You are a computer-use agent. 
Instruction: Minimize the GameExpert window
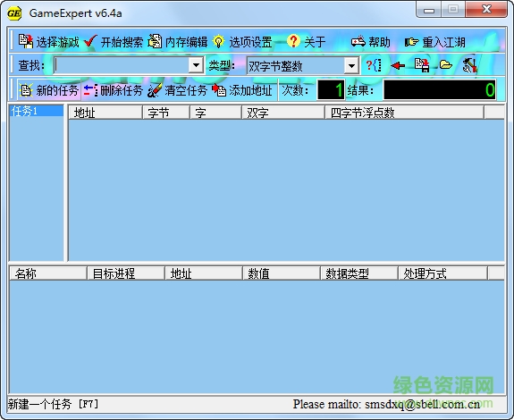coord(429,10)
